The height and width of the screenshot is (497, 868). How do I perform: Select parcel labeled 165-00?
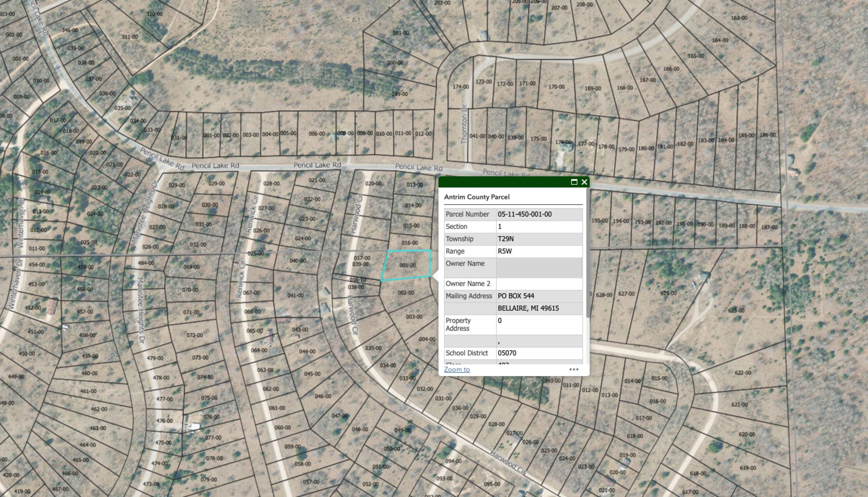(696, 56)
